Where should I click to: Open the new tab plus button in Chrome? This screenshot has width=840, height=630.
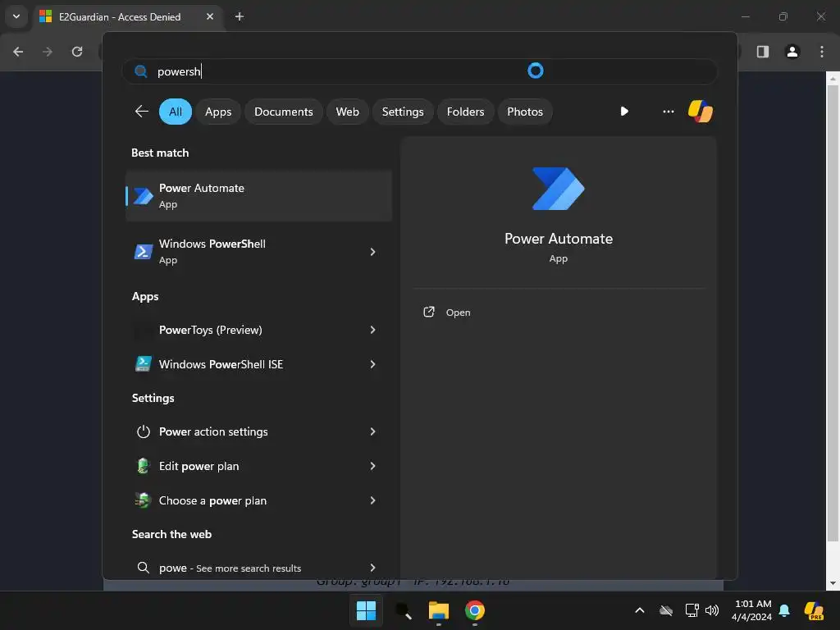(x=240, y=16)
